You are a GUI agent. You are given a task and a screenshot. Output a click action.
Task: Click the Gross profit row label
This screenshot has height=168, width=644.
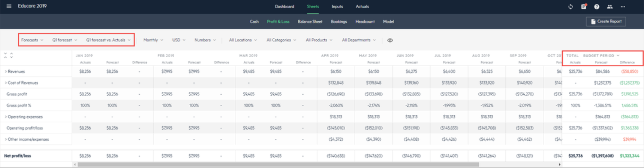[17, 94]
